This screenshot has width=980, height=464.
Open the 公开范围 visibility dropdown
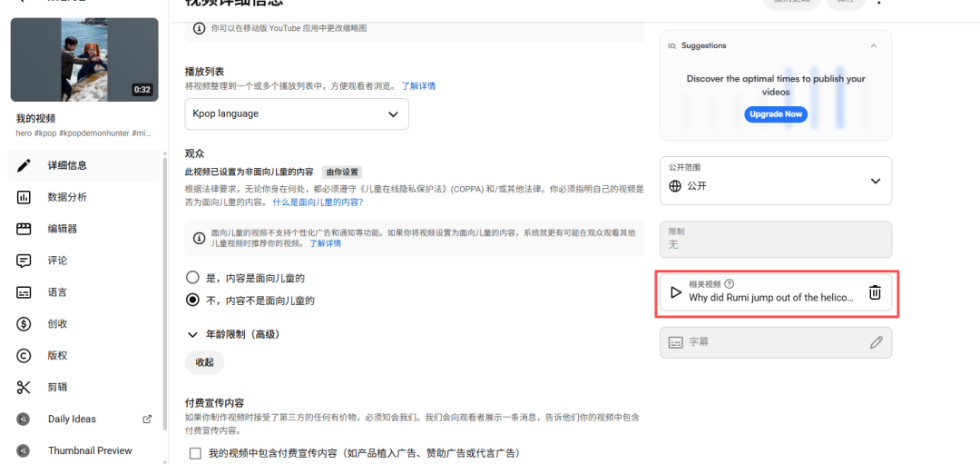[776, 181]
